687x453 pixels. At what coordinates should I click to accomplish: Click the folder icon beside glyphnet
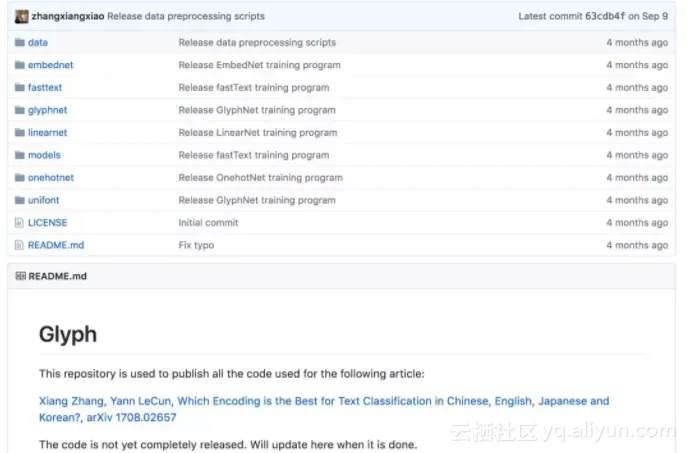pyautogui.click(x=19, y=110)
